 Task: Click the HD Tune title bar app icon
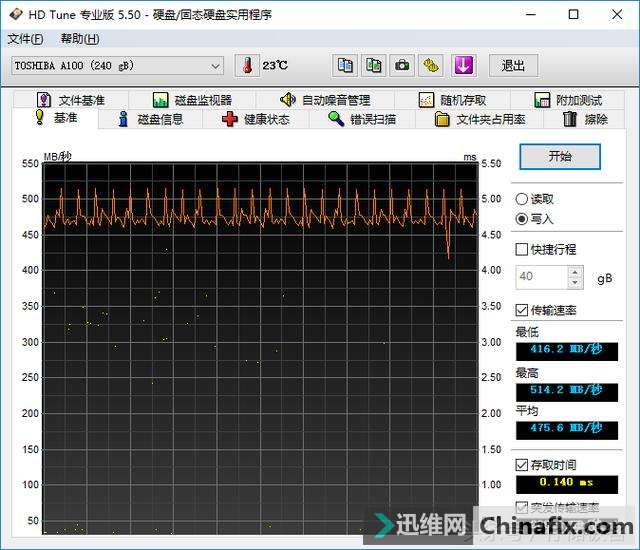click(16, 14)
